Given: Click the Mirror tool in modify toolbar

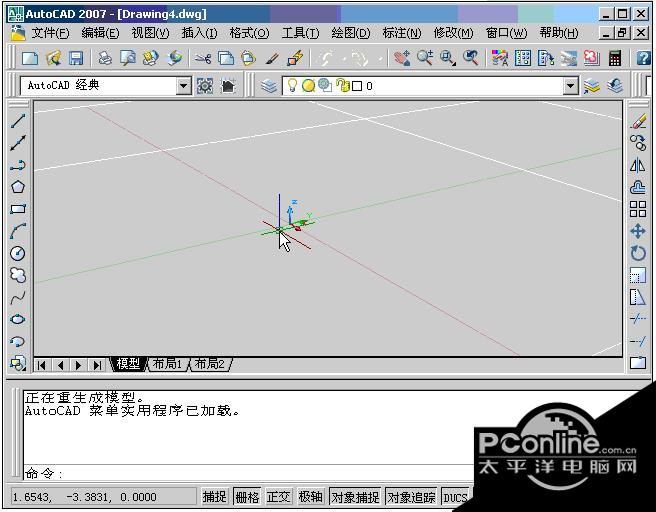Looking at the screenshot, I should click(638, 165).
